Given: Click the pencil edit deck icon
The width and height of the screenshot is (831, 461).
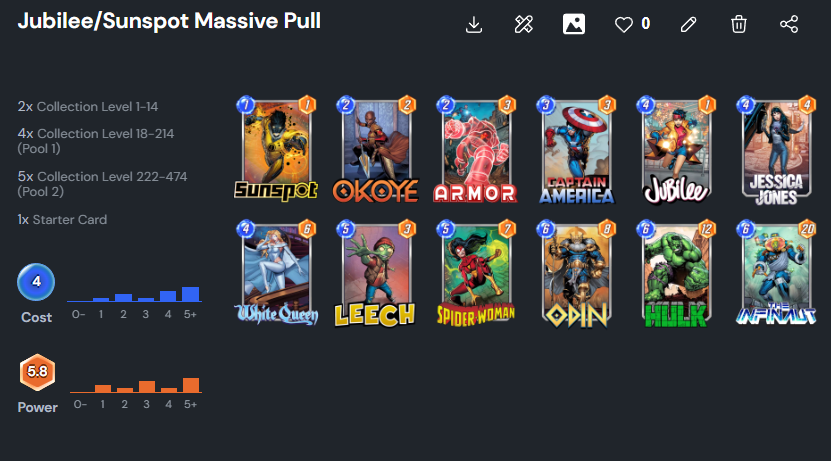Looking at the screenshot, I should coord(688,24).
